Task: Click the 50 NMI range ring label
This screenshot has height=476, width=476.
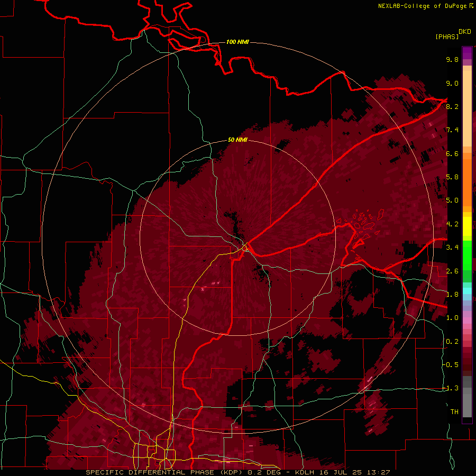Action: click(237, 140)
